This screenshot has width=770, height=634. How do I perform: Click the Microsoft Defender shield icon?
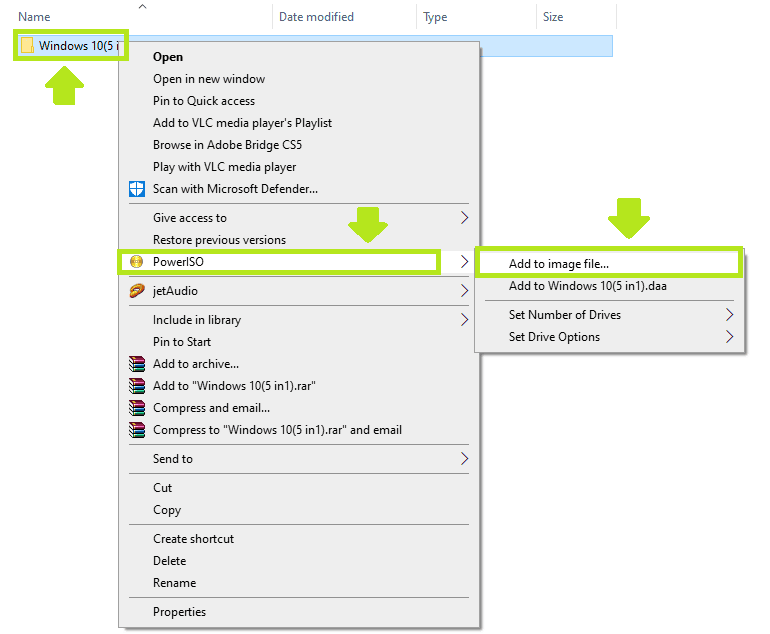[137, 189]
